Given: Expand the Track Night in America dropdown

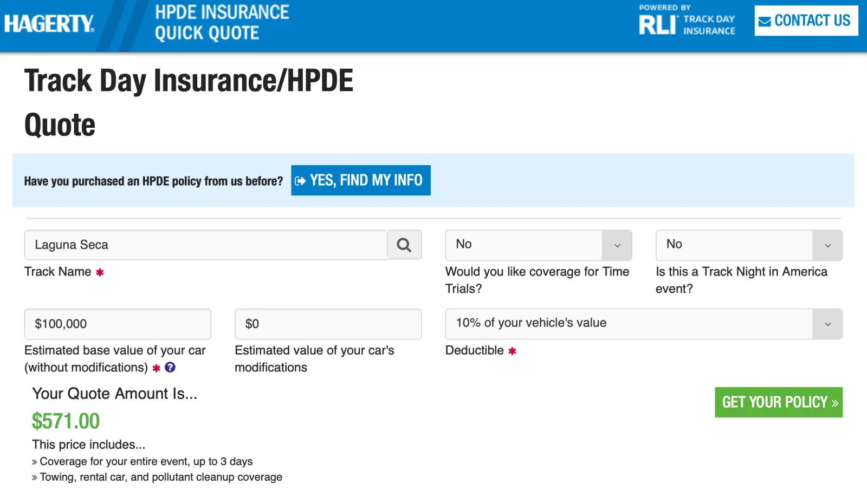Looking at the screenshot, I should coord(748,245).
